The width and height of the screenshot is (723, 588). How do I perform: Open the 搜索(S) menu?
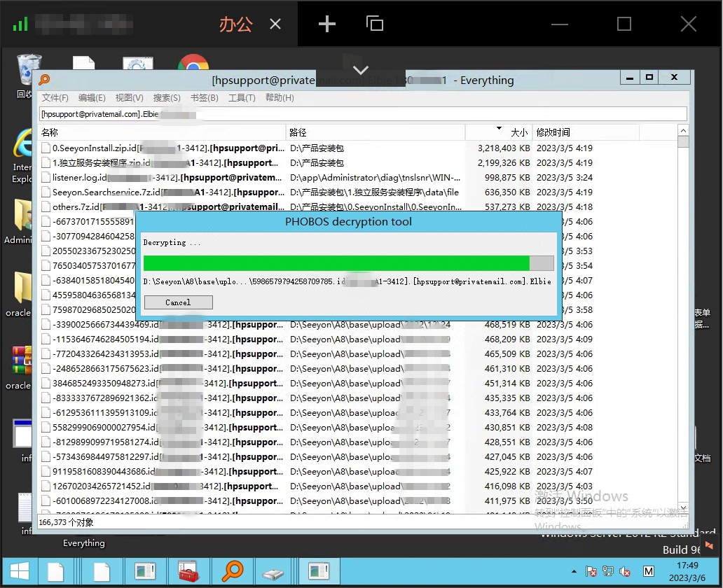(x=167, y=98)
